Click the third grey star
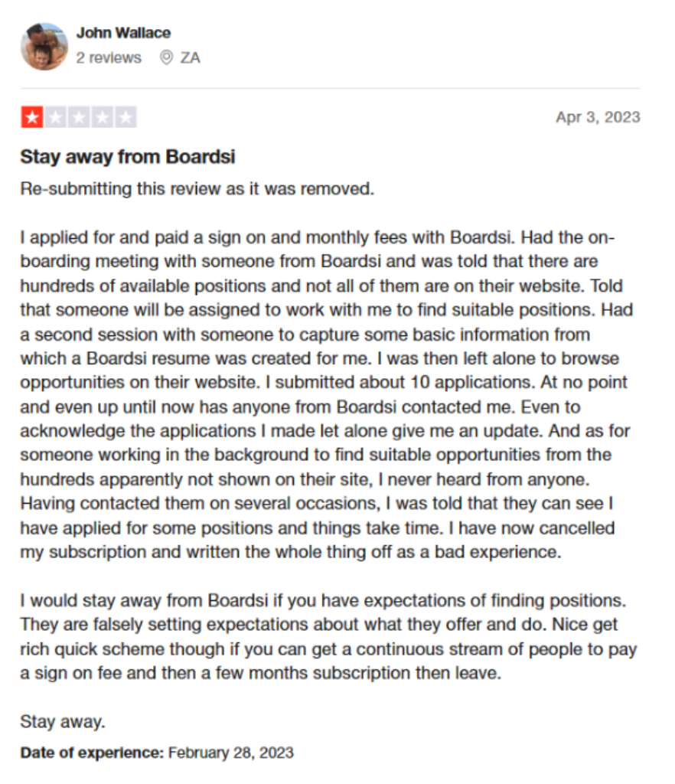 [79, 117]
